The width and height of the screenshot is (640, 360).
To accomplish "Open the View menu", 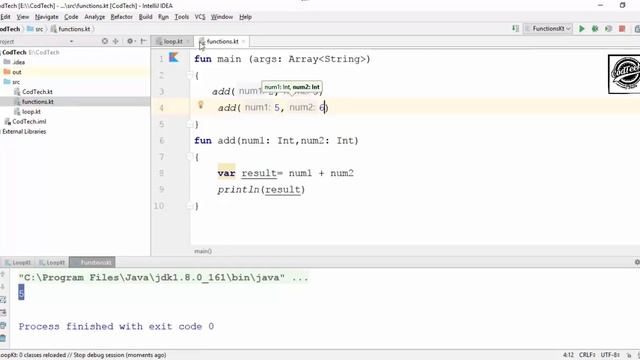I will (22, 17).
